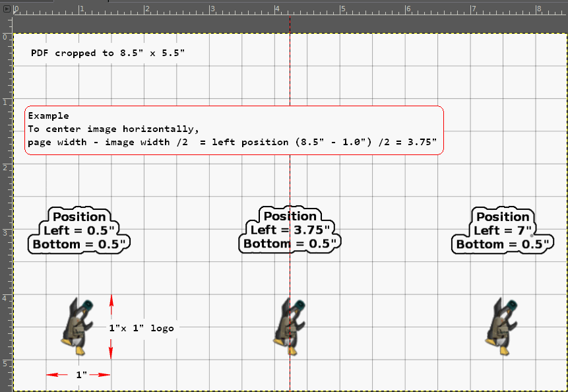Viewport: 568px width, 392px height.
Task: Click the "Left = 3.75" position callout
Action: [290, 230]
